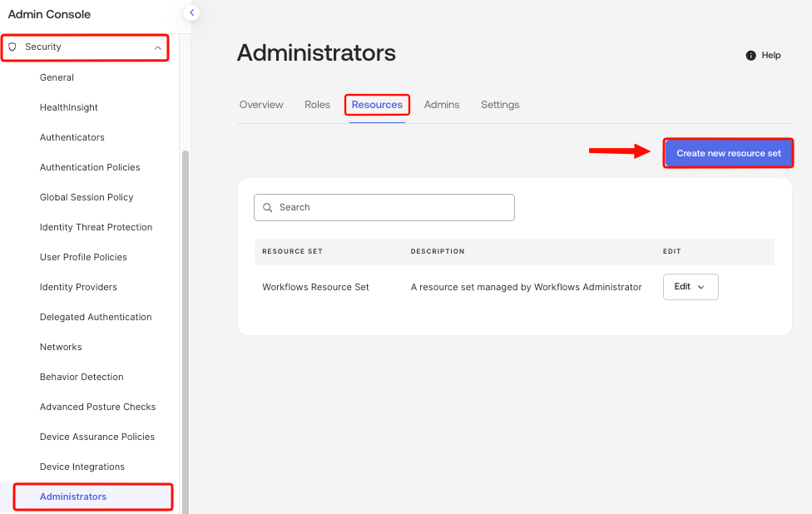Click the Security shield icon
Screen dimensions: 812x514
[x=12, y=47]
